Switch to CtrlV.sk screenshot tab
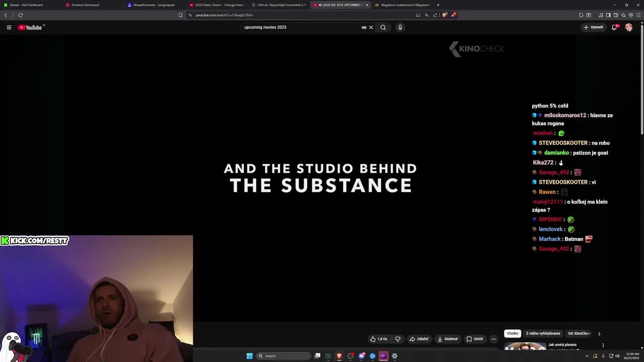The height and width of the screenshot is (362, 644). click(x=279, y=5)
